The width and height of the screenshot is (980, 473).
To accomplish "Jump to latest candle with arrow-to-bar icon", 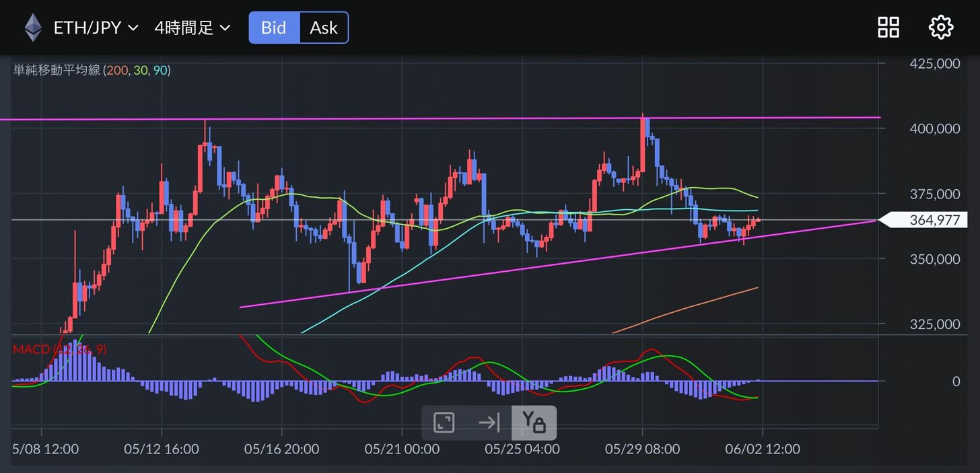I will (x=489, y=423).
